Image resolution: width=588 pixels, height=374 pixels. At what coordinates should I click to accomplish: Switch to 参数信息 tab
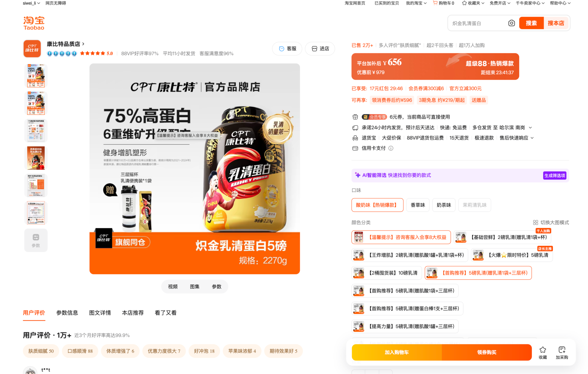pos(67,313)
